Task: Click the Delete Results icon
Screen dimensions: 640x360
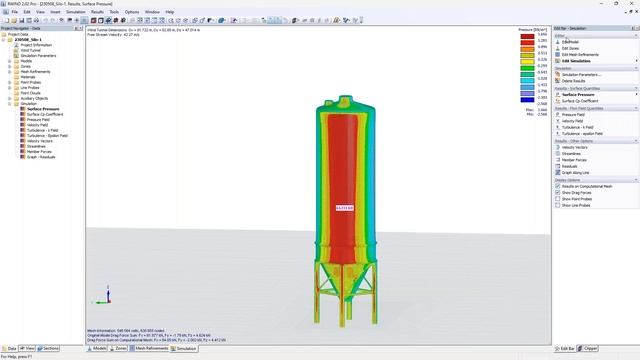Action: pos(558,81)
